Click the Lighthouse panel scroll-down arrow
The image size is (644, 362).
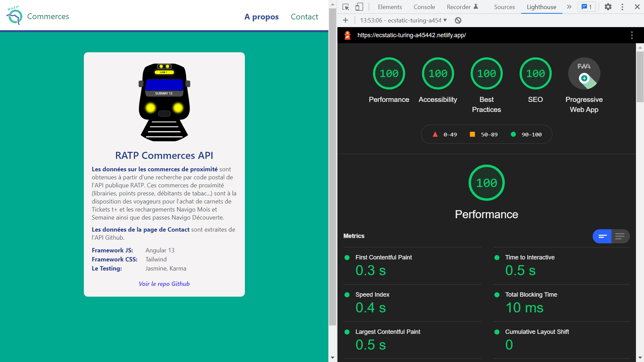pyautogui.click(x=640, y=358)
